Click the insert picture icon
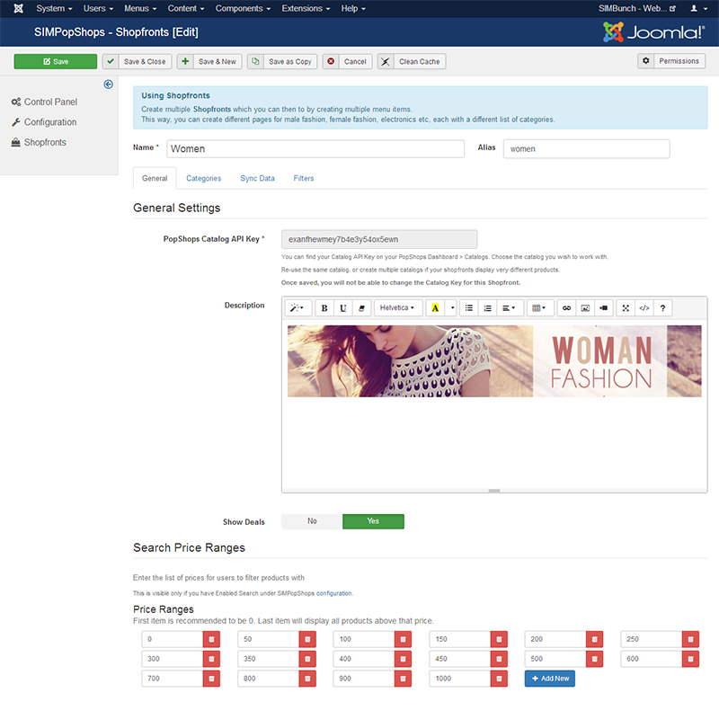The image size is (719, 728). click(x=585, y=307)
